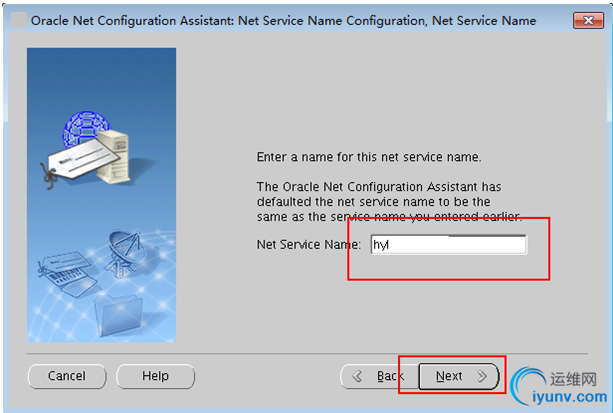
Task: Click the 'Net Service Name:' label
Action: click(308, 243)
